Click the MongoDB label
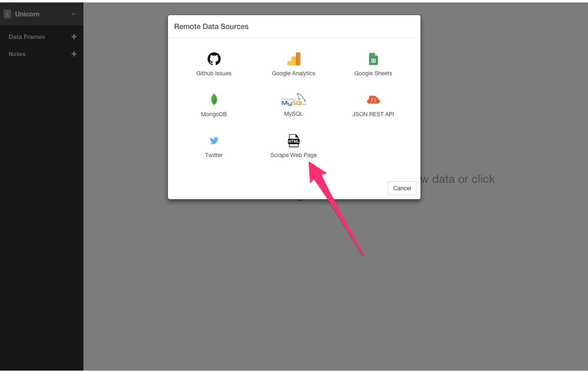Viewport: 588px width, 371px height. 214,114
